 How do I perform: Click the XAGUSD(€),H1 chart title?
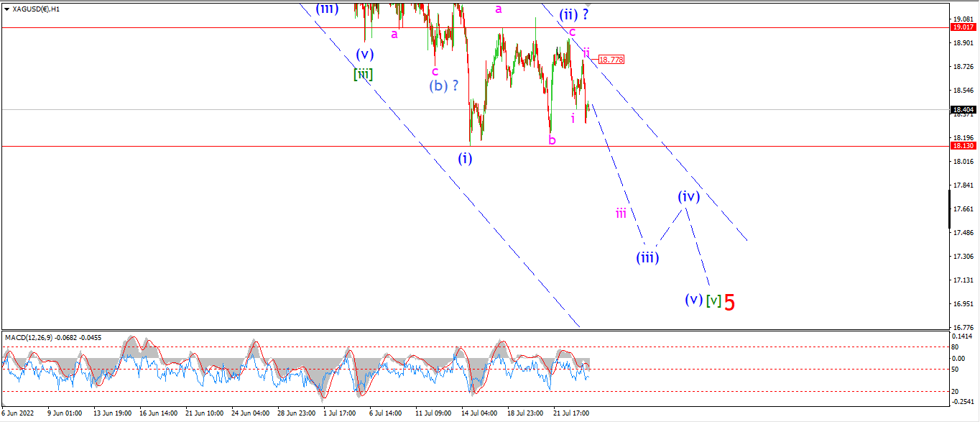(x=37, y=9)
